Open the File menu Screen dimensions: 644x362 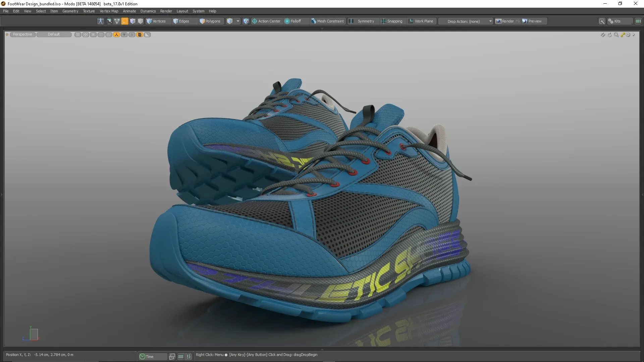(x=6, y=11)
